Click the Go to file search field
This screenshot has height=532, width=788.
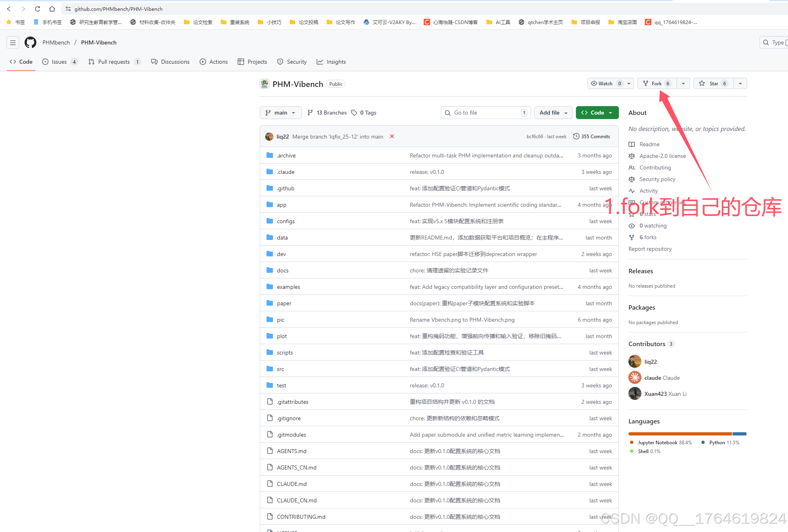point(485,113)
